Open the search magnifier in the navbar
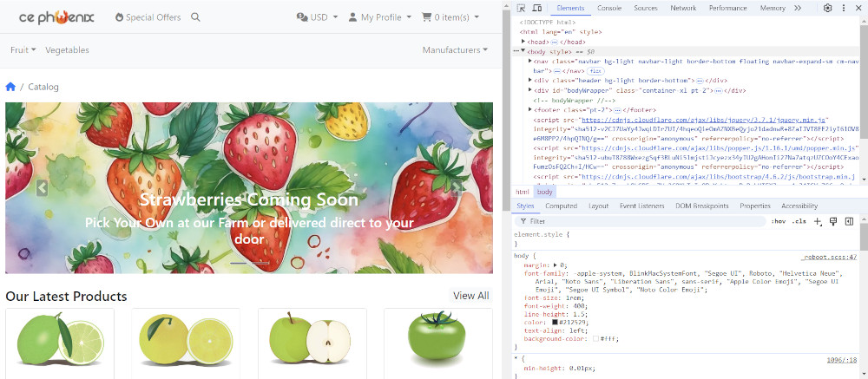The width and height of the screenshot is (868, 379). [x=195, y=17]
